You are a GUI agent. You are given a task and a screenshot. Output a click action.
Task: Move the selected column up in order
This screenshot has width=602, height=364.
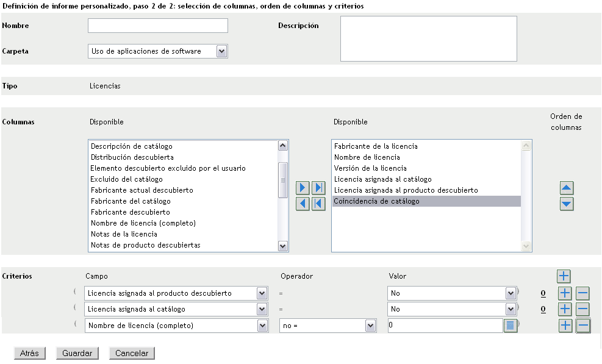(x=567, y=188)
